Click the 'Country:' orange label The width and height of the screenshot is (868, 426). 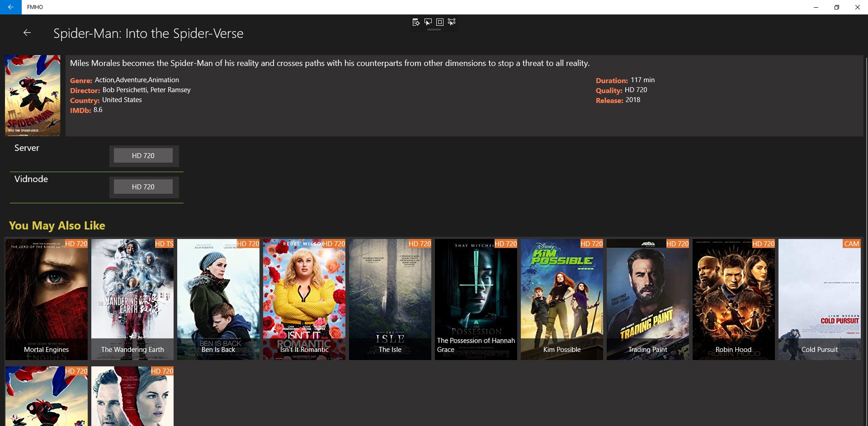(85, 100)
